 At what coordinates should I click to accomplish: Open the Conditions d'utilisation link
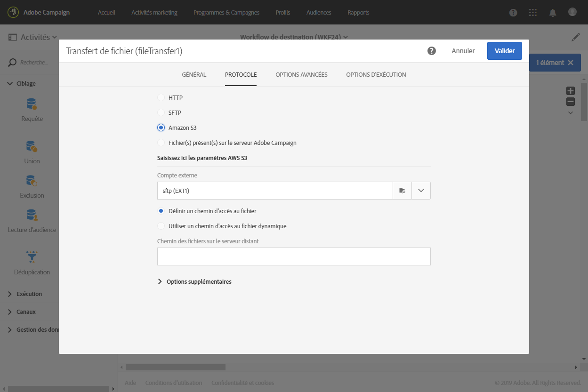[x=174, y=383]
